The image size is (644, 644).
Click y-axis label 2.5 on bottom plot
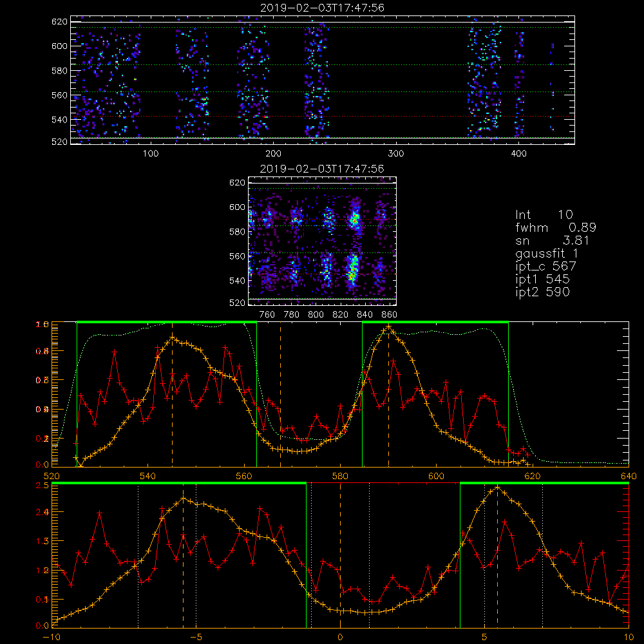[x=44, y=486]
